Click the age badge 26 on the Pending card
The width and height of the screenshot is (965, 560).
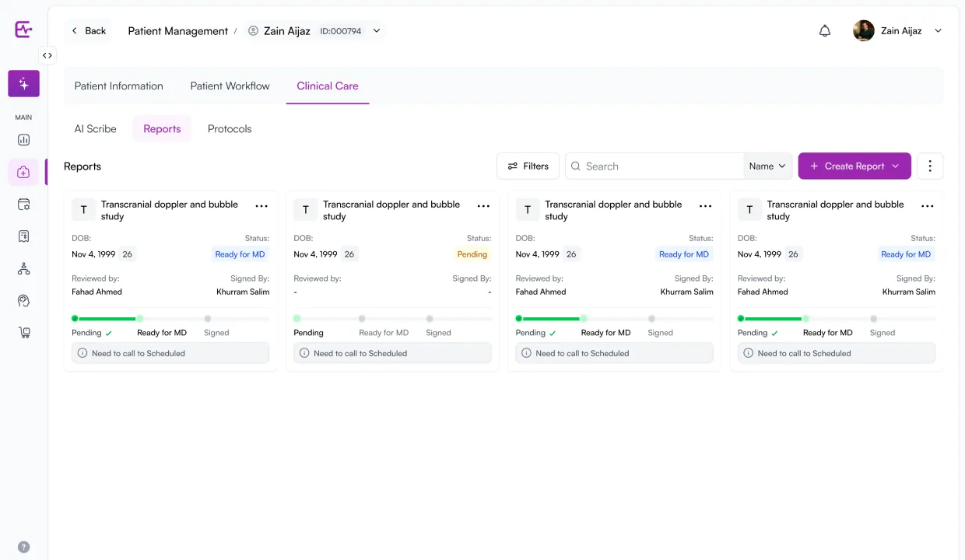tap(349, 254)
